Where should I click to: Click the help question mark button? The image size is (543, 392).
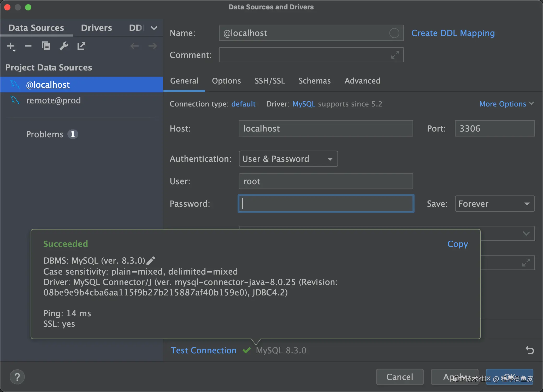17,377
